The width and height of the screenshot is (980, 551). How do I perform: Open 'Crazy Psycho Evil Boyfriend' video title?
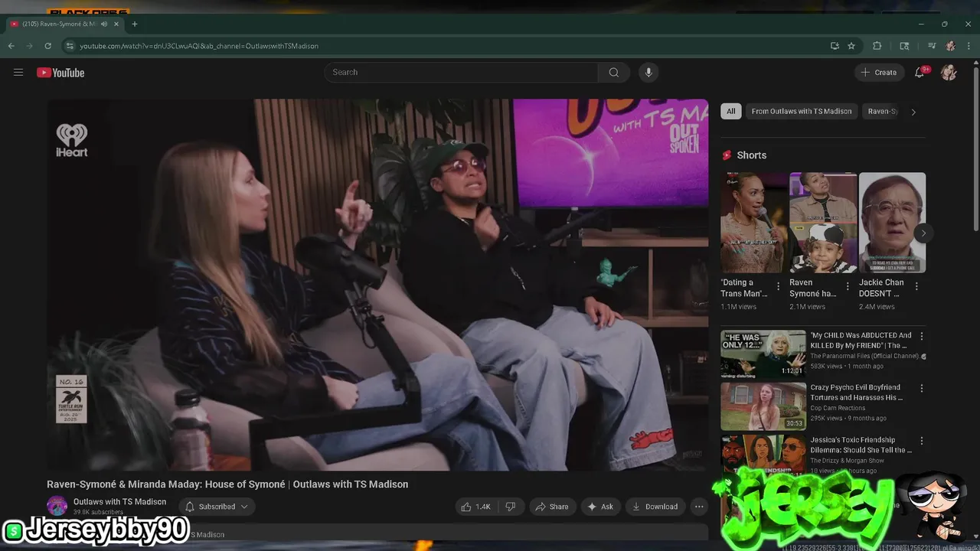click(856, 393)
